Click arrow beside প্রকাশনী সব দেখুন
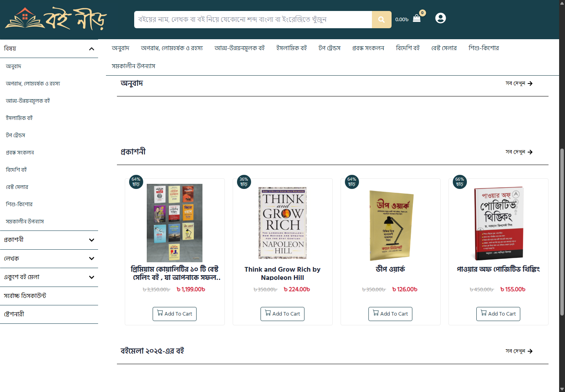This screenshot has width=565, height=392. click(x=530, y=152)
